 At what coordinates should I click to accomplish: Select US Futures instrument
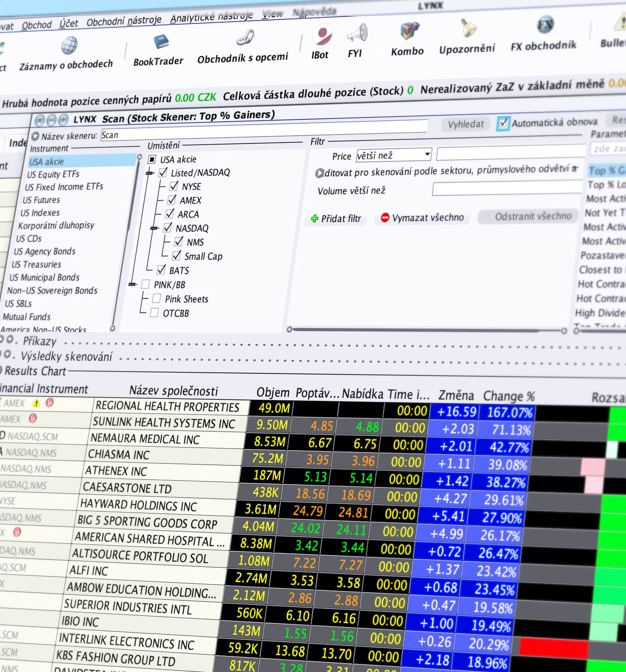point(41,200)
